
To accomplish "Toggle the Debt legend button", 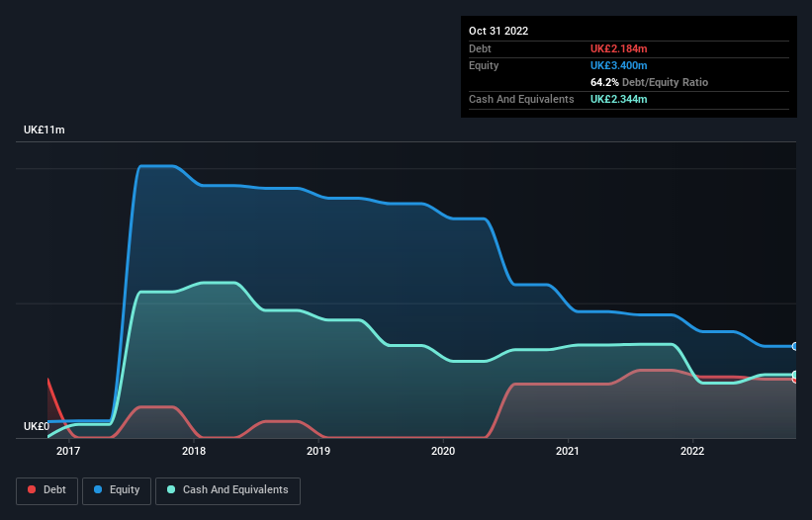I will 46,490.
